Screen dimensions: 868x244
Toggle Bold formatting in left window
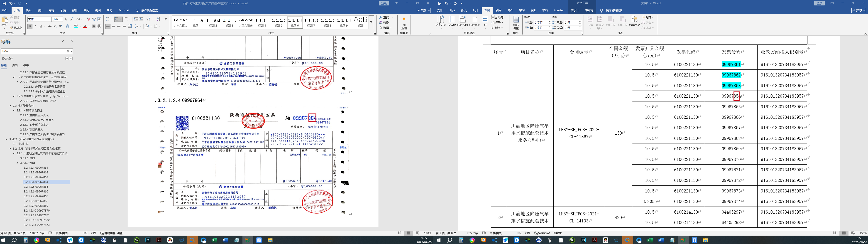point(30,26)
